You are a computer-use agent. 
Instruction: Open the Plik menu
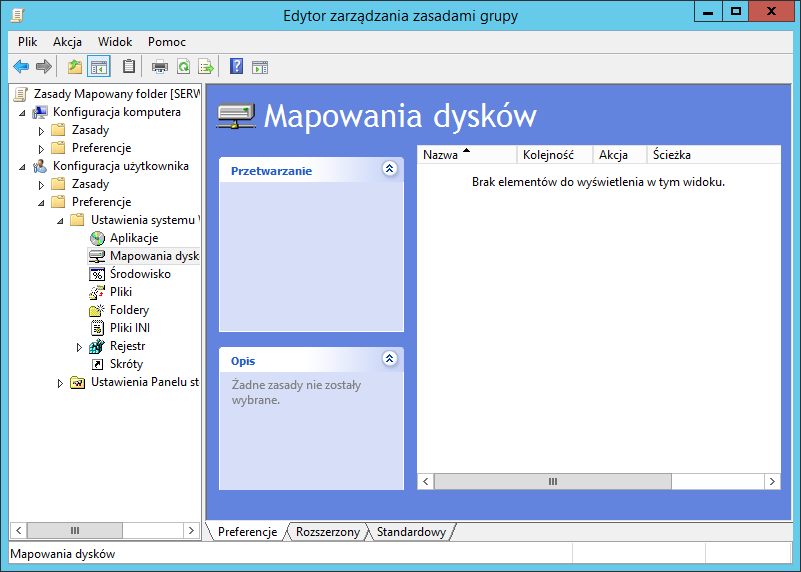tap(28, 42)
